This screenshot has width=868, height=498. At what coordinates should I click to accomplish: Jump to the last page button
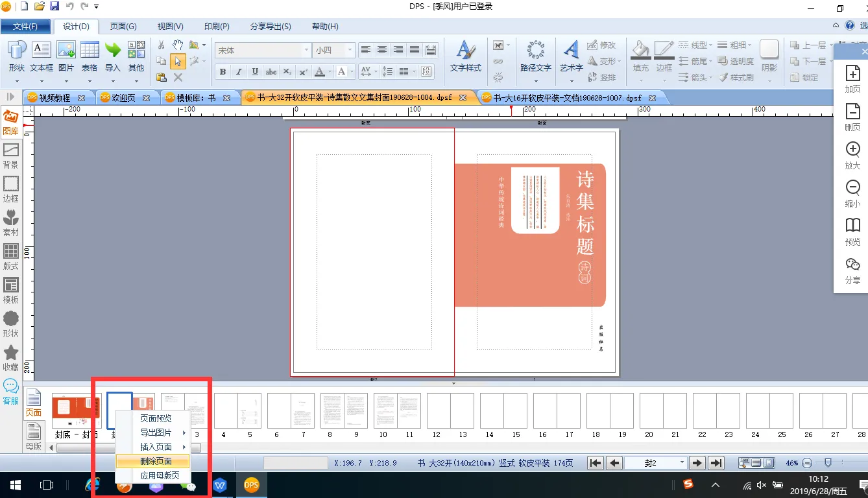pos(716,463)
